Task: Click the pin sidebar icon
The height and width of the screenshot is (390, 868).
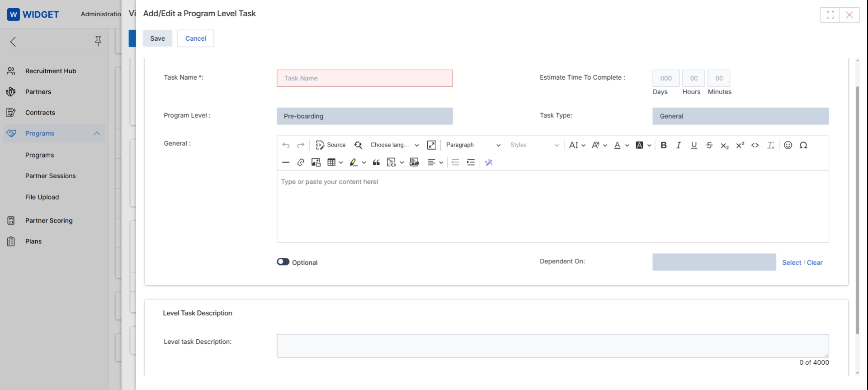Action: coord(98,42)
